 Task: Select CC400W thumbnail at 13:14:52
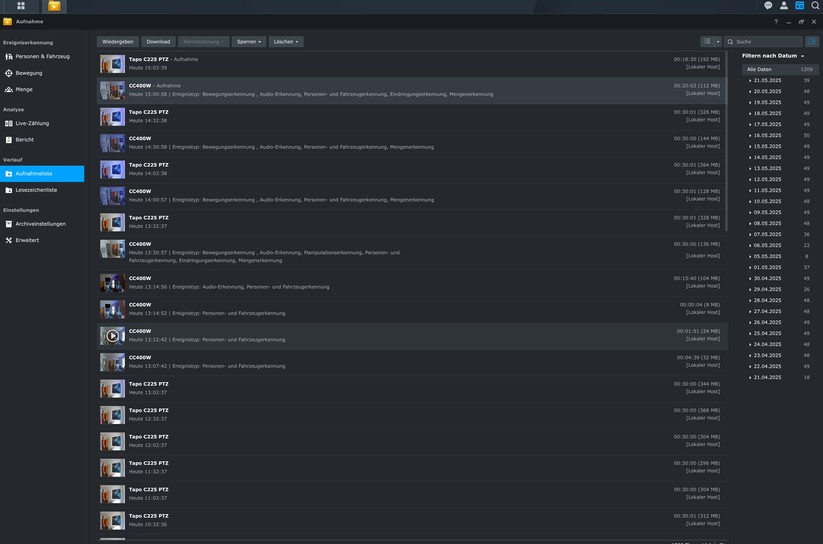112,309
